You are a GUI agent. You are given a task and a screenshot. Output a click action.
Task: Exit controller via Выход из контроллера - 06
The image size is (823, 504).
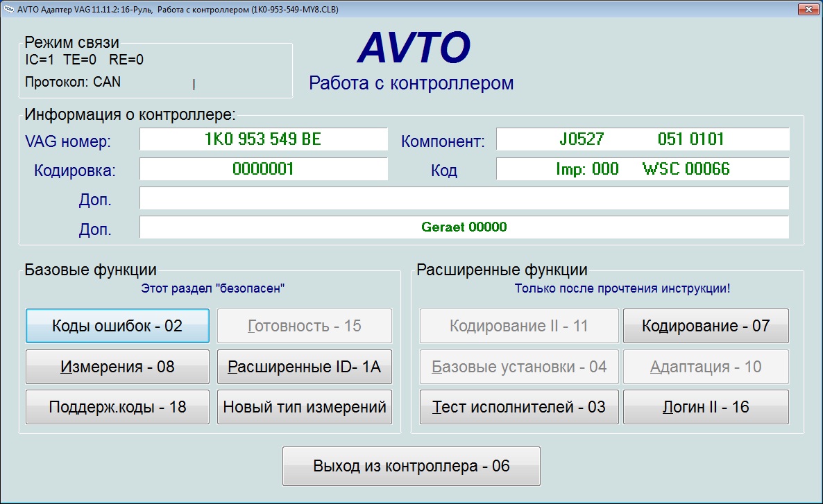click(x=411, y=467)
